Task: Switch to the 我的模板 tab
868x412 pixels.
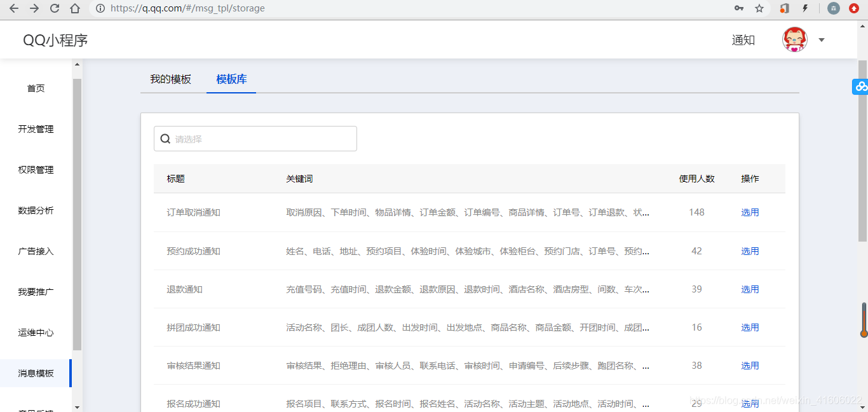Action: point(170,79)
